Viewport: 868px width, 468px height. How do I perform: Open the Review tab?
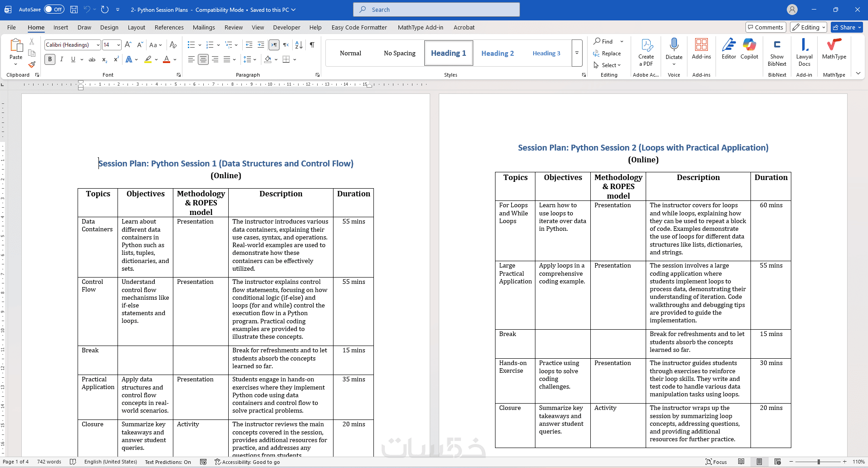point(234,27)
